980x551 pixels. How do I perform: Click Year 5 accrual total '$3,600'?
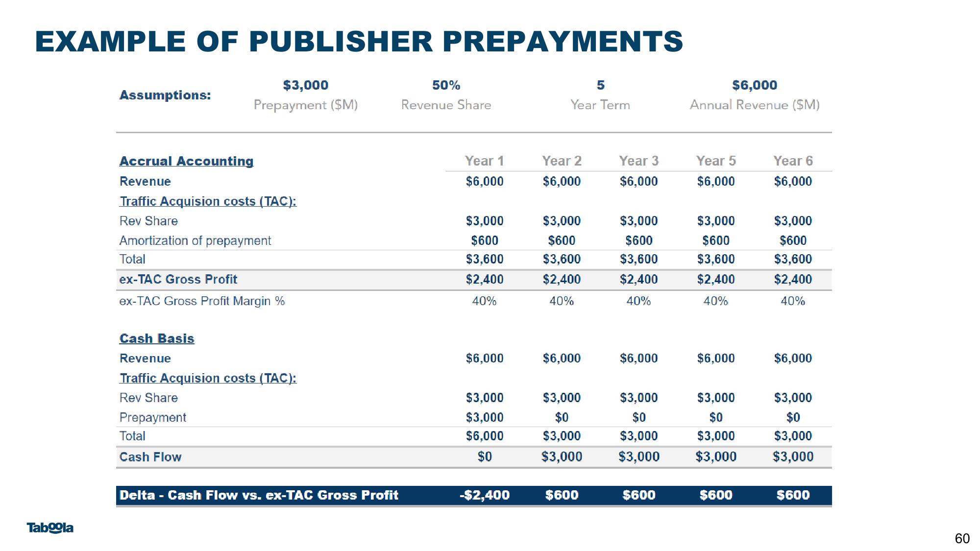(716, 259)
